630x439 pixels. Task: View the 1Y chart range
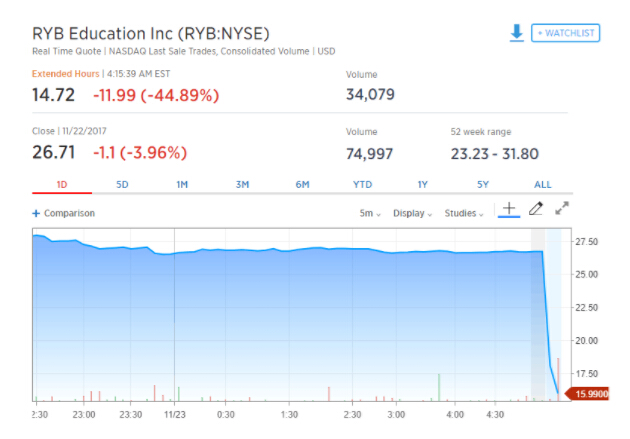(x=422, y=184)
